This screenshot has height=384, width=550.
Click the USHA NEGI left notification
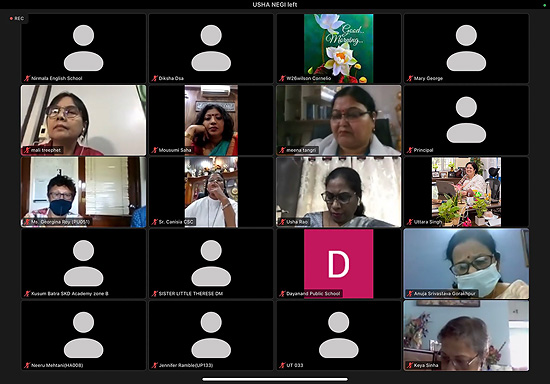pos(275,5)
